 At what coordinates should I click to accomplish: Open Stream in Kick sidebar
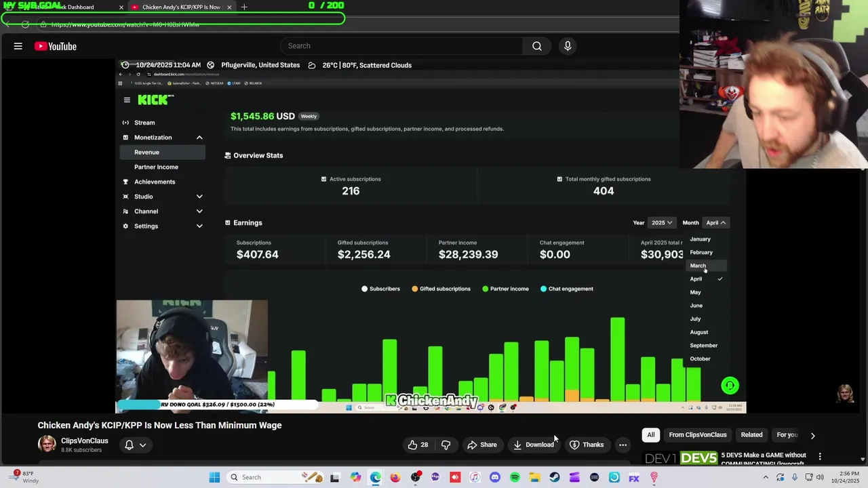point(144,123)
